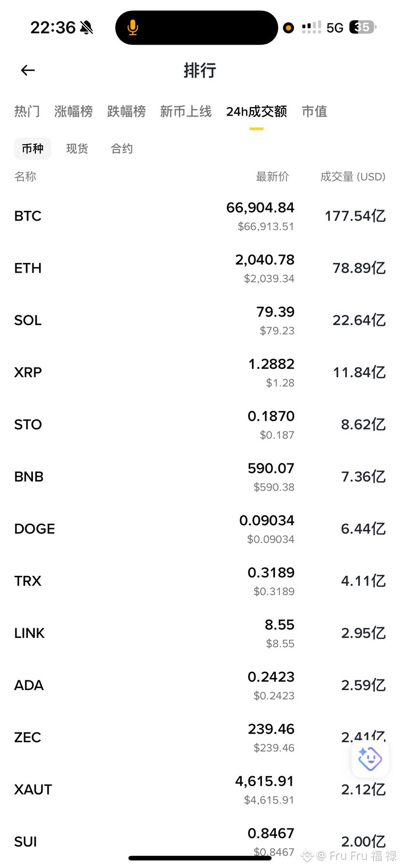The width and height of the screenshot is (400, 868).
Task: Open the 市值 ranking tab
Action: click(314, 112)
